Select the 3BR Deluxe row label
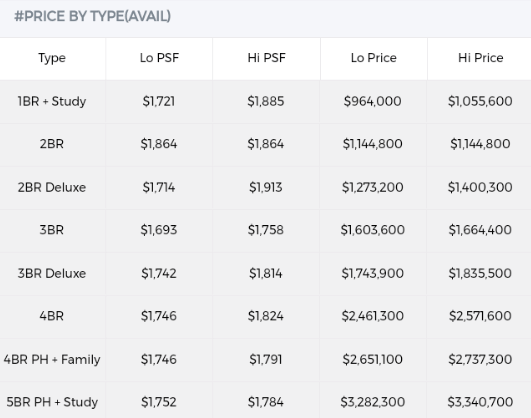The width and height of the screenshot is (531, 418). (52, 273)
